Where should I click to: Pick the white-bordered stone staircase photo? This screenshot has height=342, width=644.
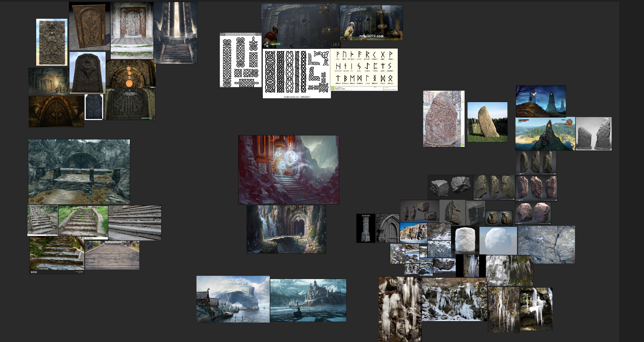tap(43, 220)
